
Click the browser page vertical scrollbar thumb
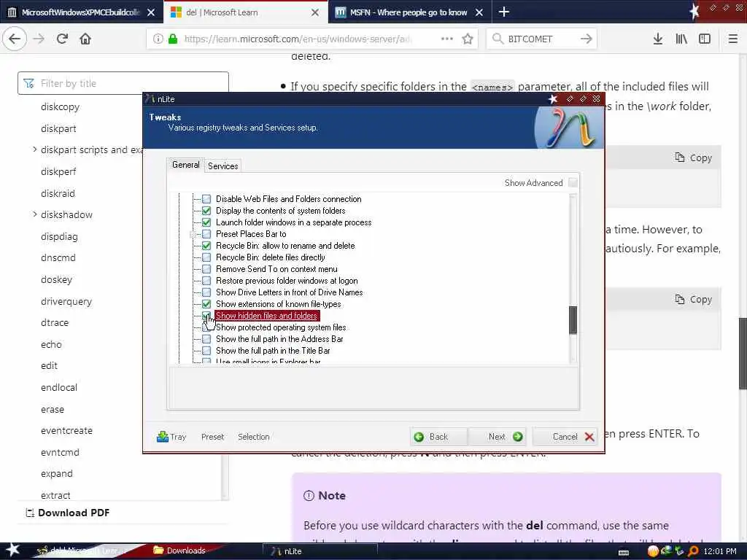pyautogui.click(x=743, y=354)
